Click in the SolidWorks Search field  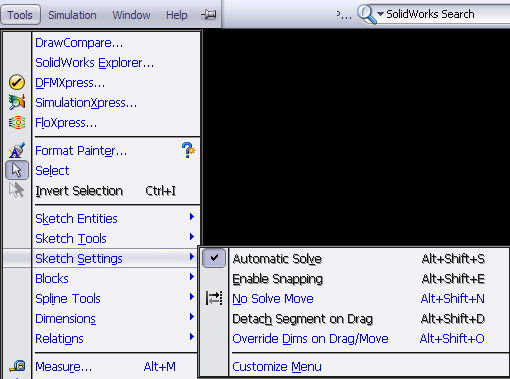447,14
